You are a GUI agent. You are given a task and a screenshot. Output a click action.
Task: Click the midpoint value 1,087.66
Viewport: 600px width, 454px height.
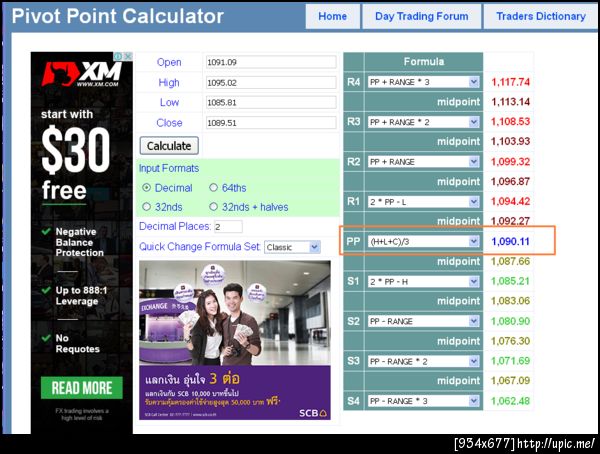pyautogui.click(x=510, y=261)
